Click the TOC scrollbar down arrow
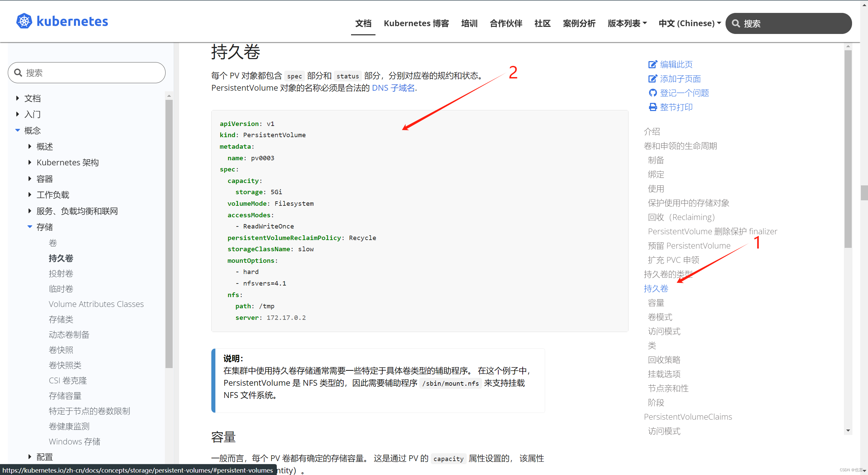The image size is (868, 475). 848,430
